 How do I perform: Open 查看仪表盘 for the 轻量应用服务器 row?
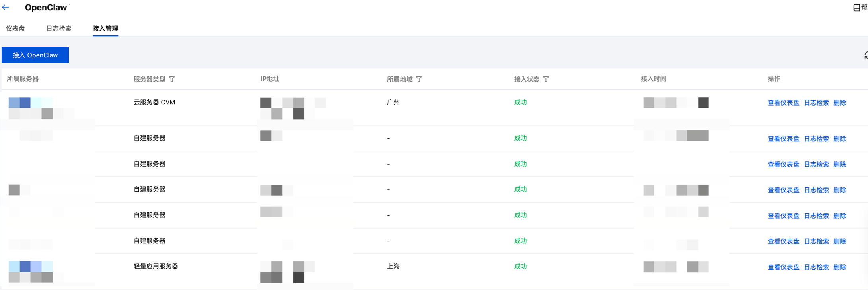pos(783,267)
